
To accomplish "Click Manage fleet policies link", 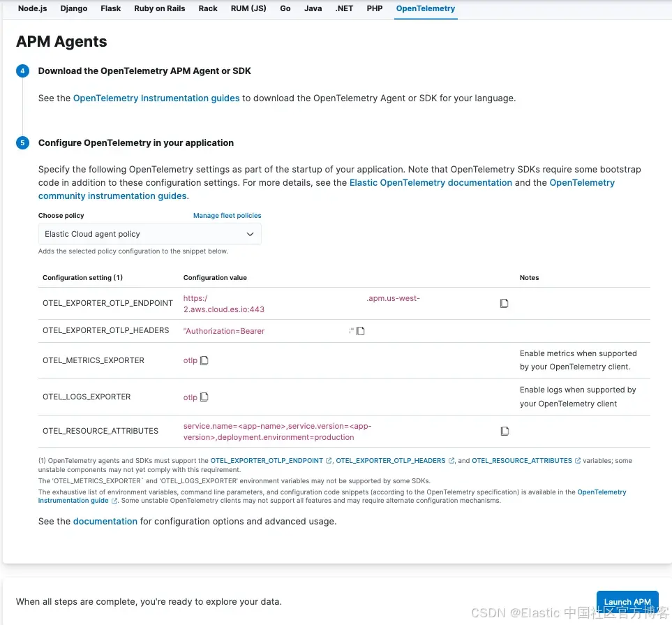I will point(227,215).
